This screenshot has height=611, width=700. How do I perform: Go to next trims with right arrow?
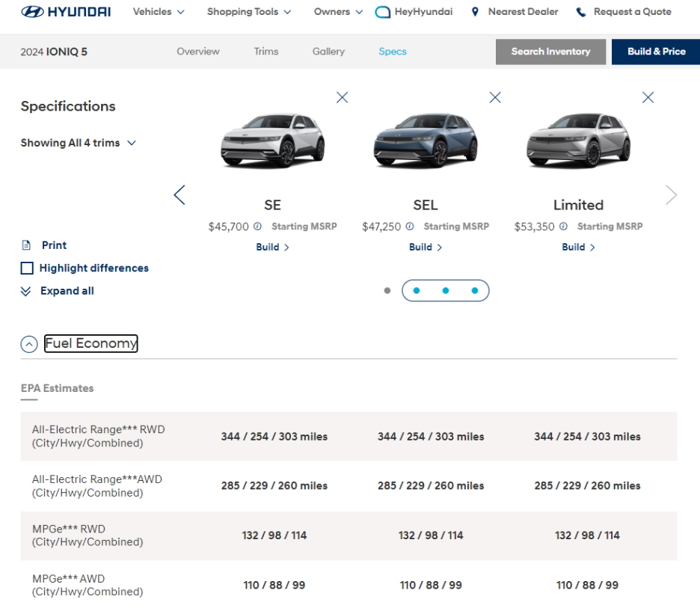671,195
